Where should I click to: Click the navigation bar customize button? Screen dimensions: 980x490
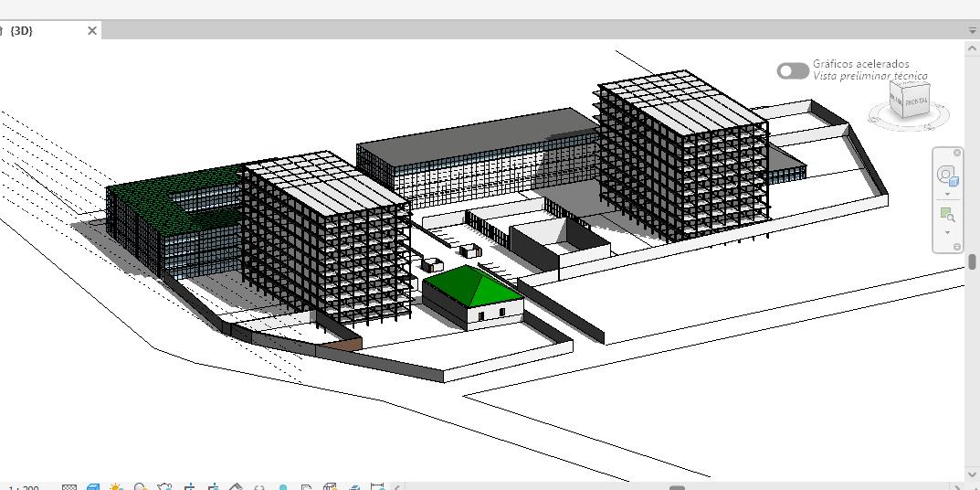coord(957,247)
